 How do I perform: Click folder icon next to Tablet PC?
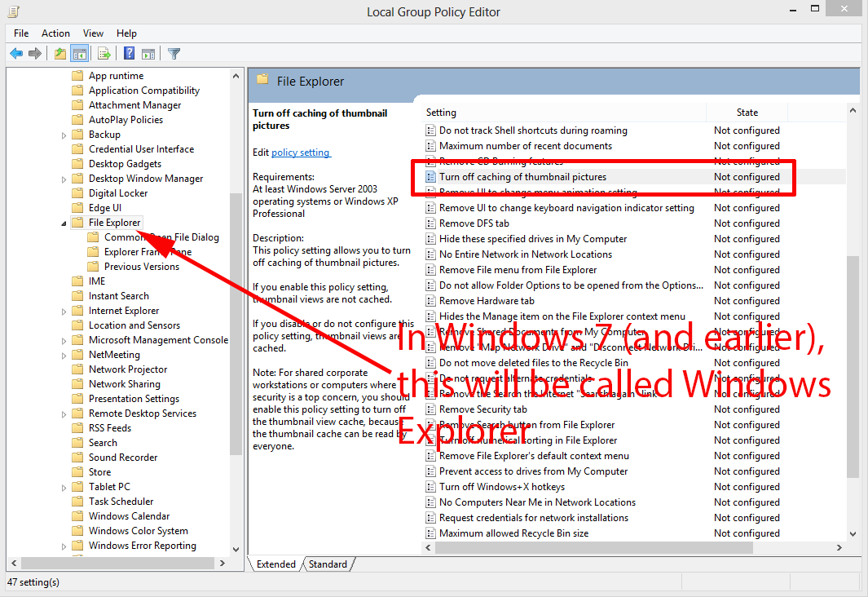pyautogui.click(x=77, y=486)
